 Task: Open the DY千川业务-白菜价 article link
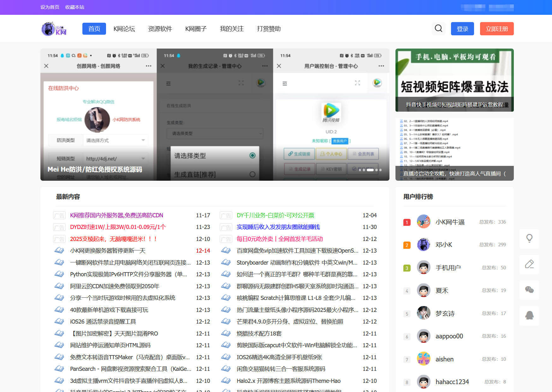pos(276,215)
